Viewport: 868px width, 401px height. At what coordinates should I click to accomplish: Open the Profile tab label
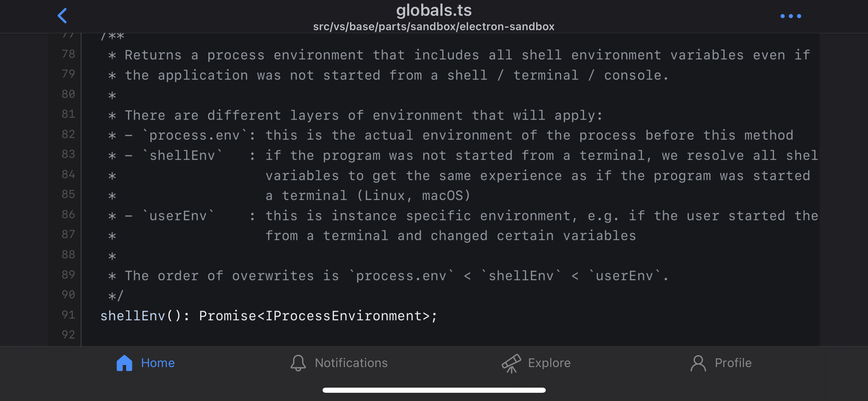pos(733,363)
